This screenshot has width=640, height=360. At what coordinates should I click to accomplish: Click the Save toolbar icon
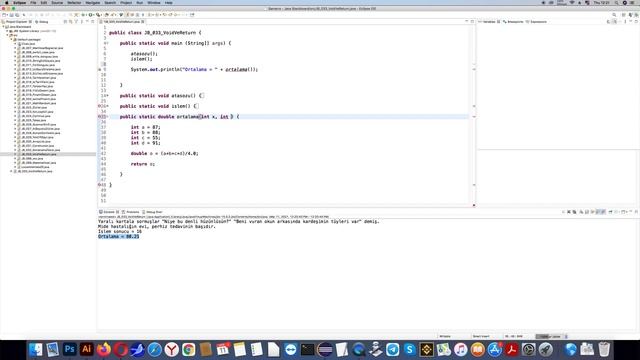11,15
